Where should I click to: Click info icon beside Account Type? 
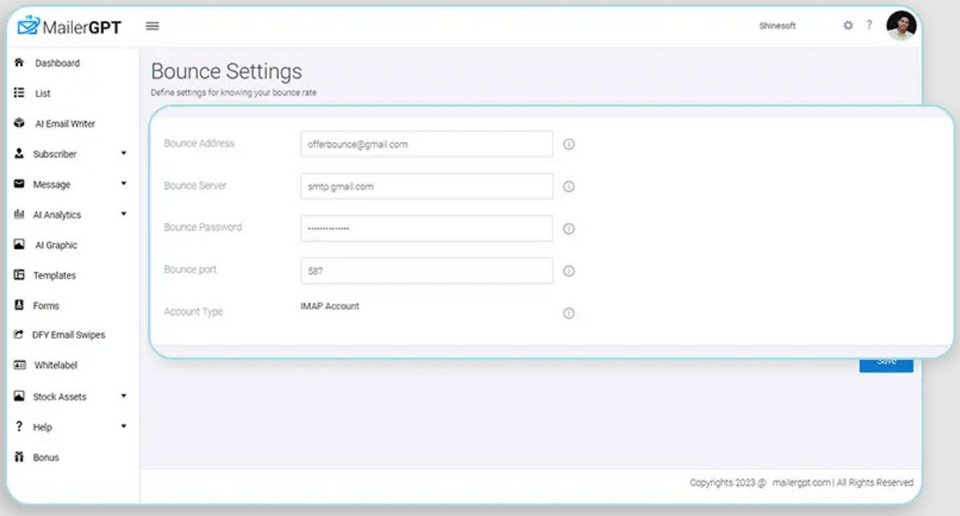click(x=569, y=313)
